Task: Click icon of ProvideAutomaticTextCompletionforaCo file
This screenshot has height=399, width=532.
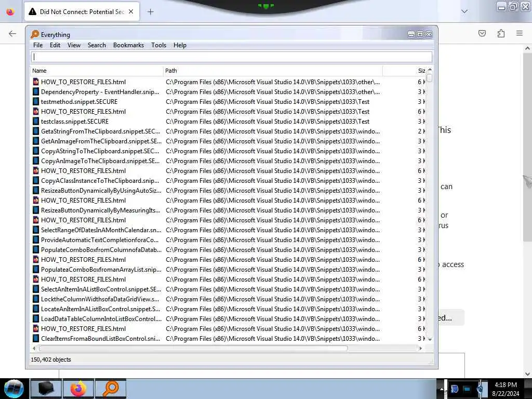Action: pyautogui.click(x=36, y=240)
